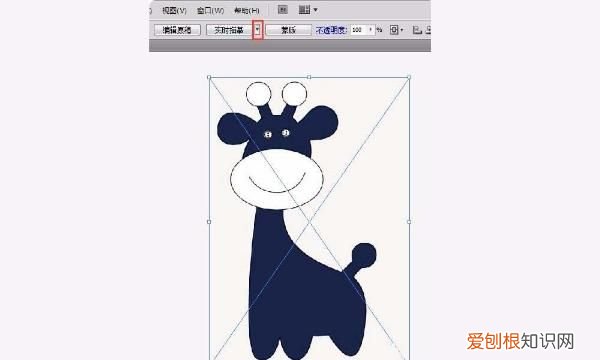600x360 pixels.
Task: Open the 帮助(H) menu
Action: [x=247, y=10]
